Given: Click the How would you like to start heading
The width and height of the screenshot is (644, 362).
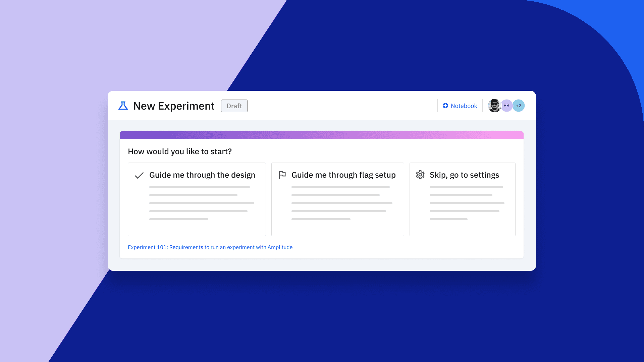Looking at the screenshot, I should tap(180, 152).
